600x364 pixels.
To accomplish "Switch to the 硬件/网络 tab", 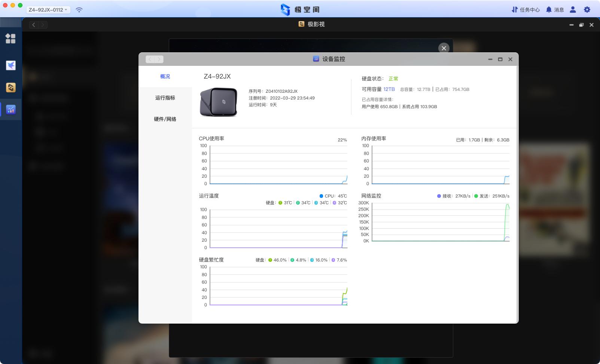I will pos(165,119).
